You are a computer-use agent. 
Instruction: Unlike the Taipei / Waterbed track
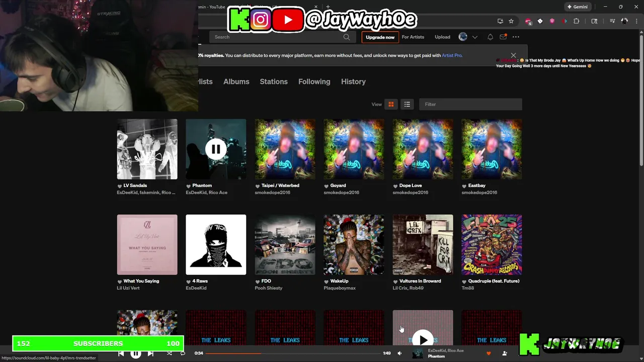[x=258, y=186]
